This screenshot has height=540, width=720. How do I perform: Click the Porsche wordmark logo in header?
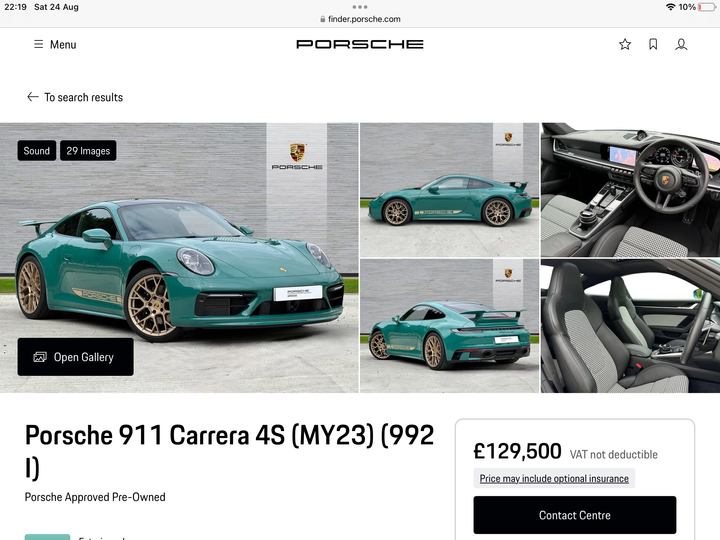(360, 44)
